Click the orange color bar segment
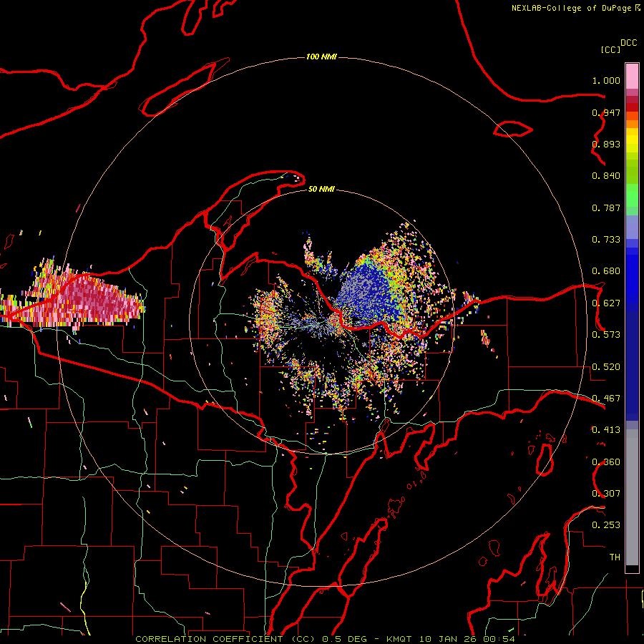 (x=632, y=124)
